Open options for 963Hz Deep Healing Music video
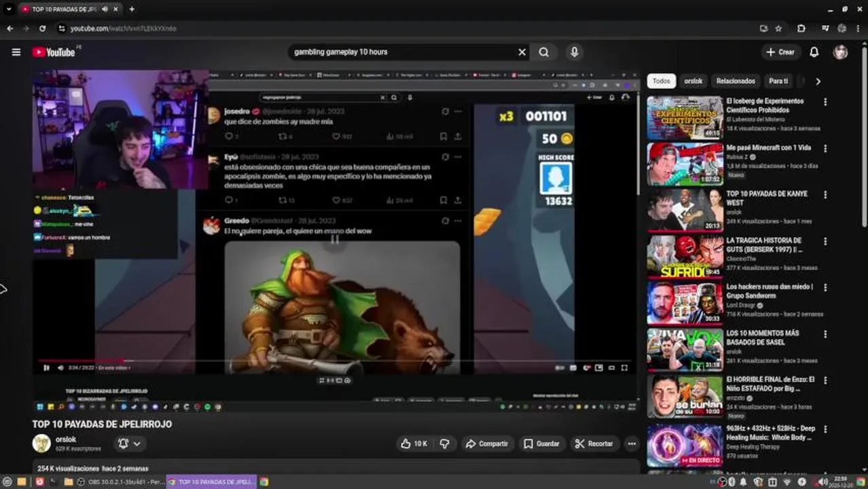868x489 pixels. (x=825, y=429)
